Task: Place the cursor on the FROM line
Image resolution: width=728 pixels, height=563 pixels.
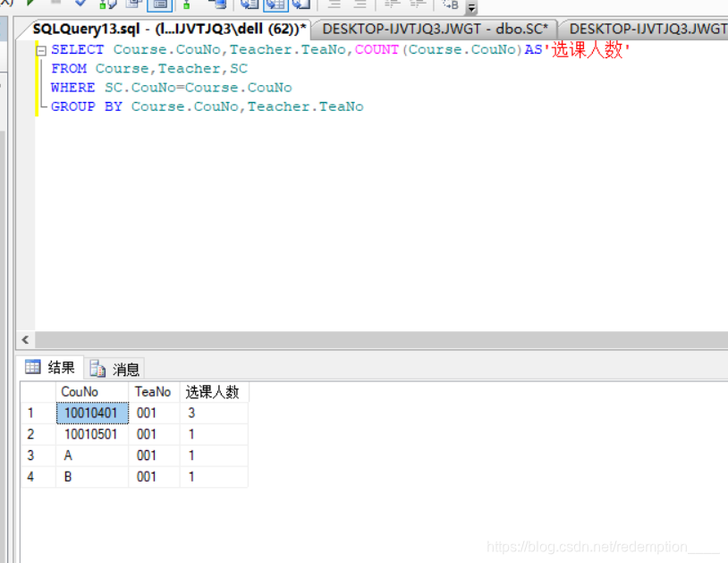Action: pyautogui.click(x=148, y=69)
